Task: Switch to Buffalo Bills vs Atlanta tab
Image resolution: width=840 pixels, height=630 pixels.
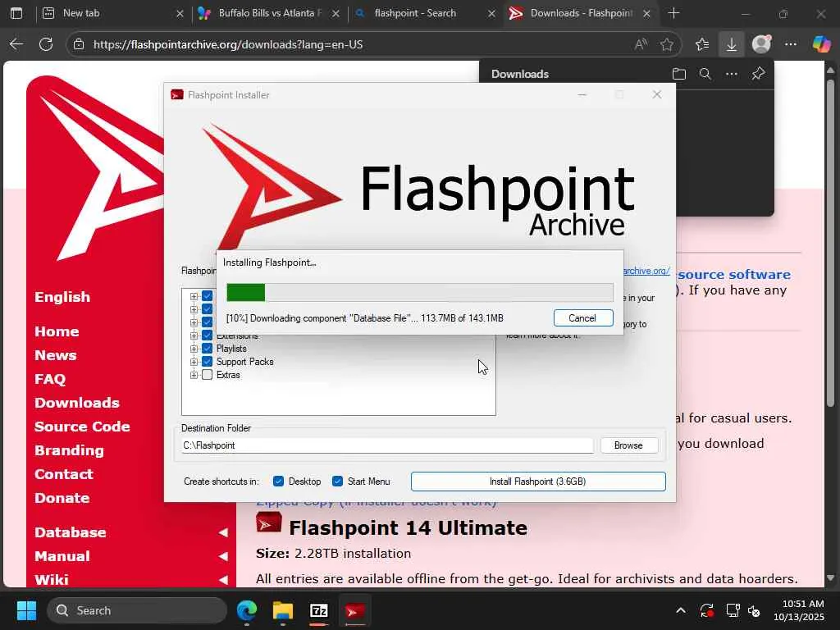Action: (269, 13)
